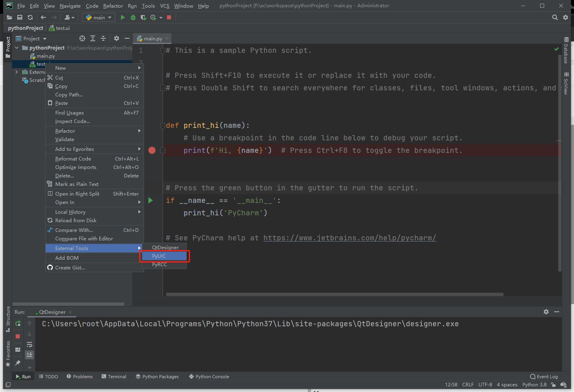574x392 pixels.
Task: Click the Profile run icon with clock
Action: coord(153,17)
